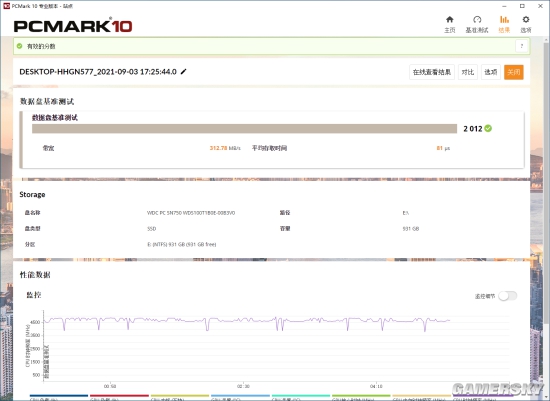Click the green valid score check icon
Image resolution: width=550 pixels, height=401 pixels.
pyautogui.click(x=20, y=46)
